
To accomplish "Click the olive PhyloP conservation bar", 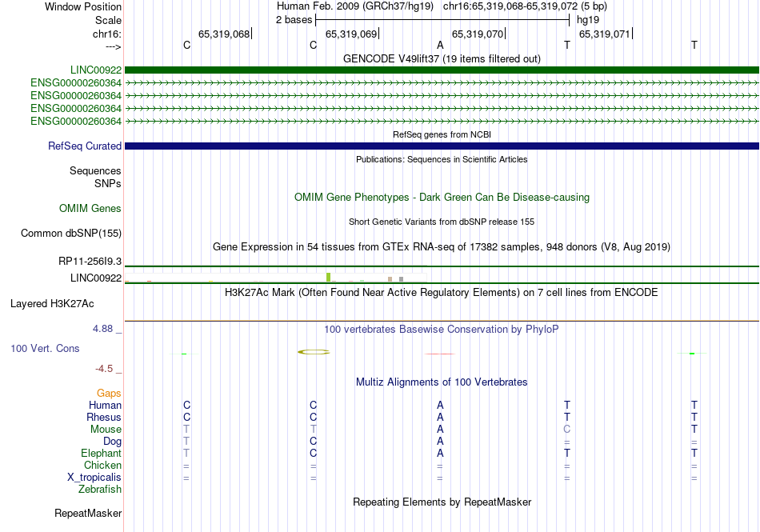I will click(x=314, y=352).
